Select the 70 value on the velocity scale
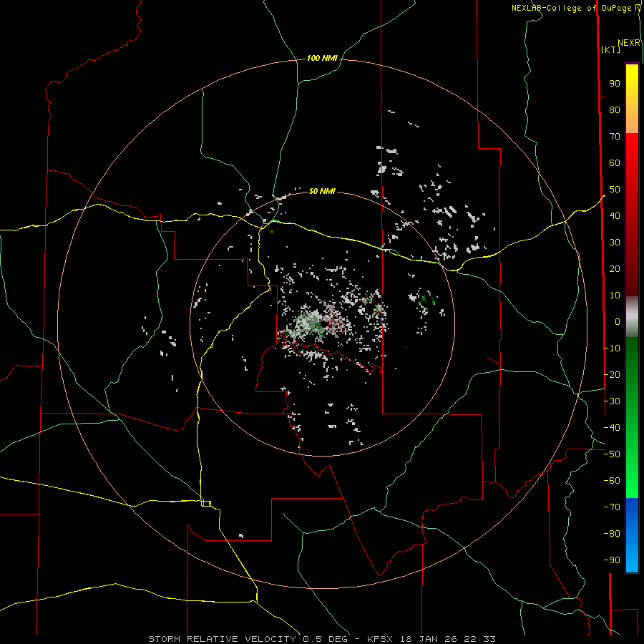Viewport: 644px width, 644px height. (x=615, y=137)
